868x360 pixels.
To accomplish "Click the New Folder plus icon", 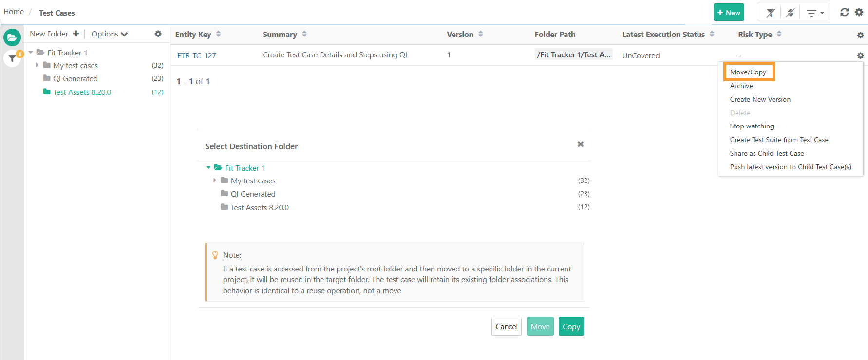I will point(76,34).
